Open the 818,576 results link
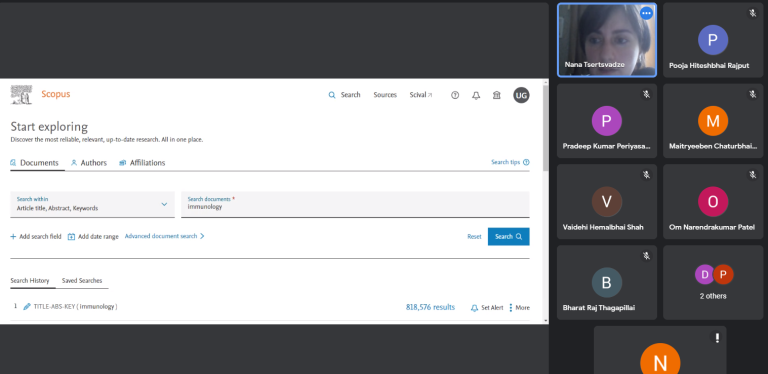The image size is (768, 374). (x=430, y=307)
